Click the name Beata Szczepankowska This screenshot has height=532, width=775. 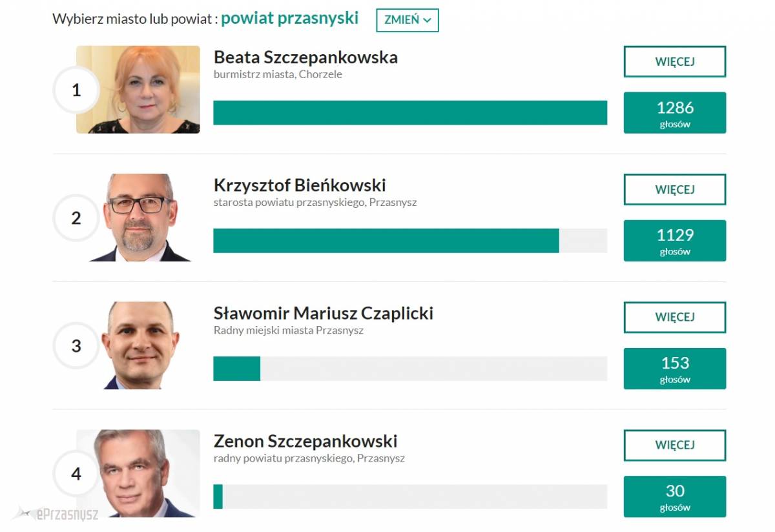(x=305, y=57)
